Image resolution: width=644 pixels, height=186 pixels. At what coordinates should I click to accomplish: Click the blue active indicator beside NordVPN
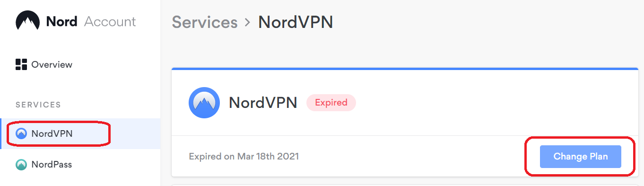1,133
